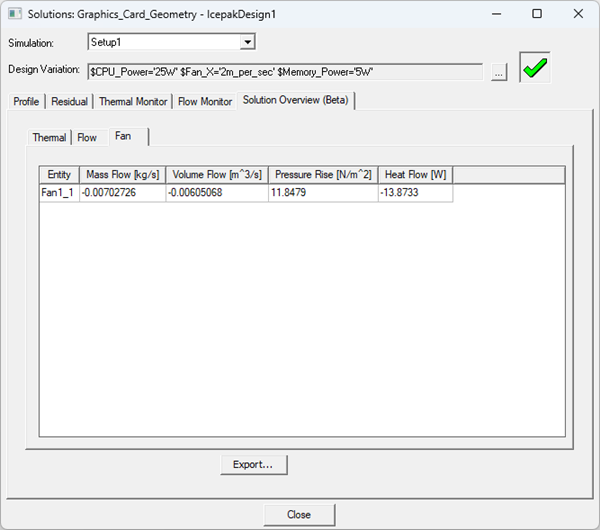
Task: Click the Export... button
Action: pos(254,465)
